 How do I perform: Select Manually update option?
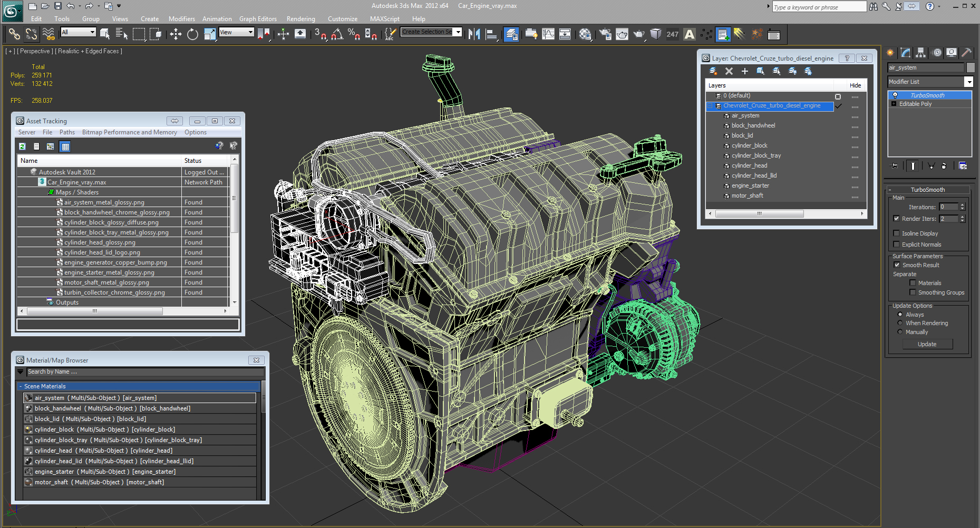[900, 331]
